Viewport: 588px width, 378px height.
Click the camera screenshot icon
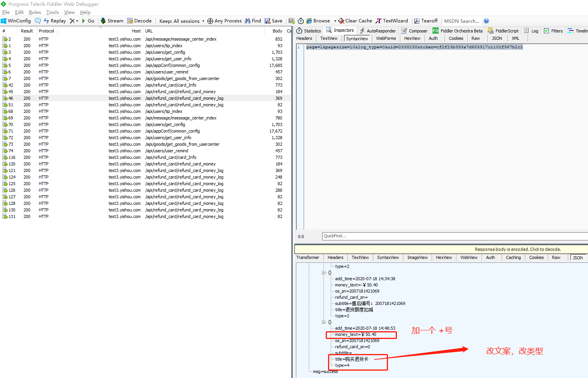[292, 21]
